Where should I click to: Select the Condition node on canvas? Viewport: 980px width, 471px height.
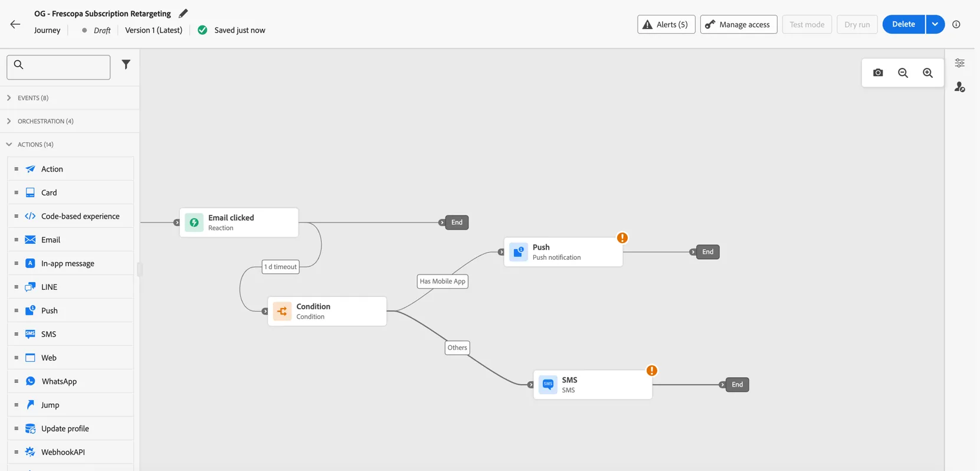(x=327, y=311)
